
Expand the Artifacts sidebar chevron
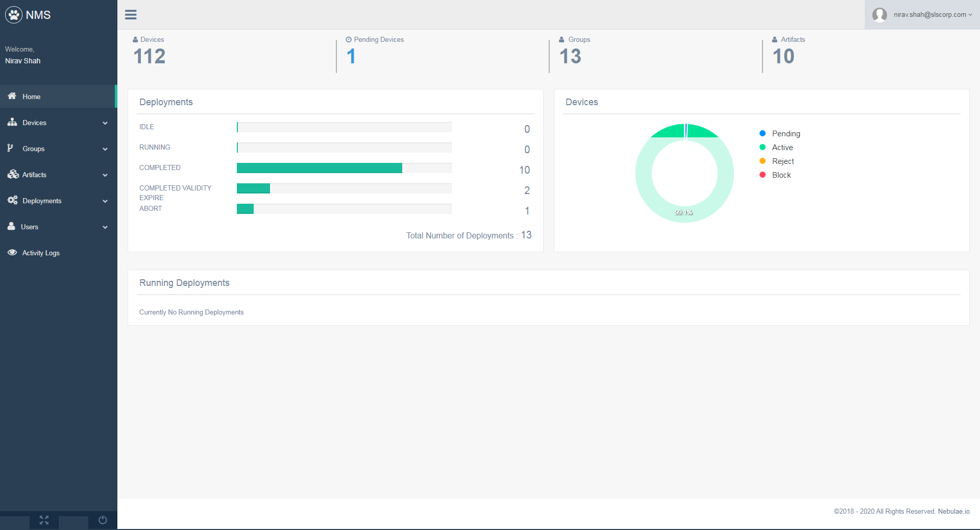pos(105,175)
